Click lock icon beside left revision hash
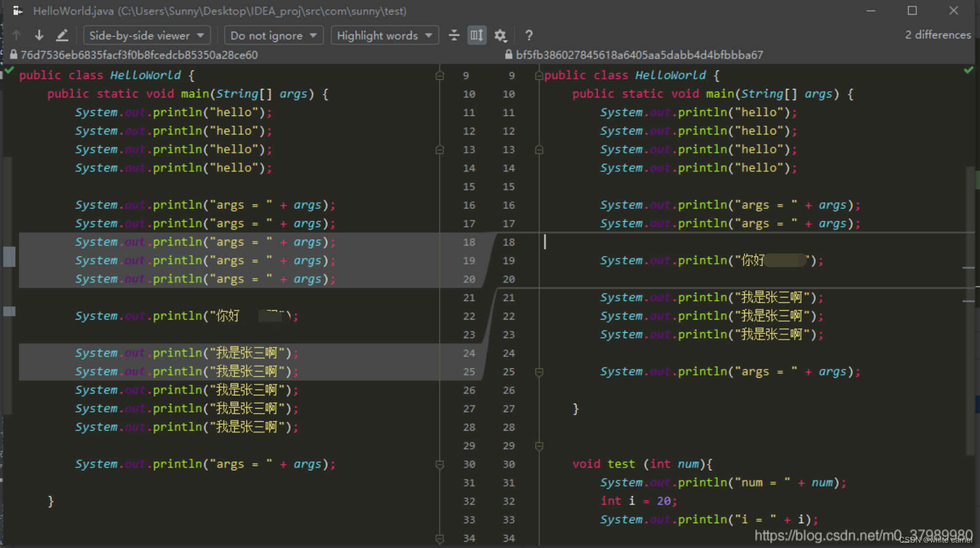The height and width of the screenshot is (548, 980). coord(14,55)
